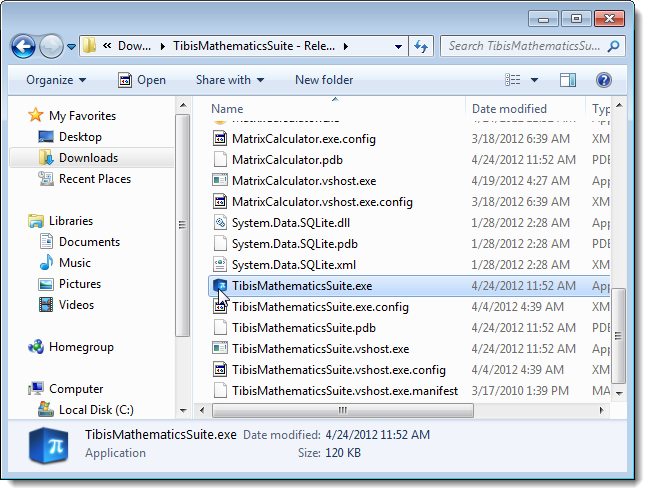Click the navigation pane scroll down arrow

pyautogui.click(x=183, y=410)
